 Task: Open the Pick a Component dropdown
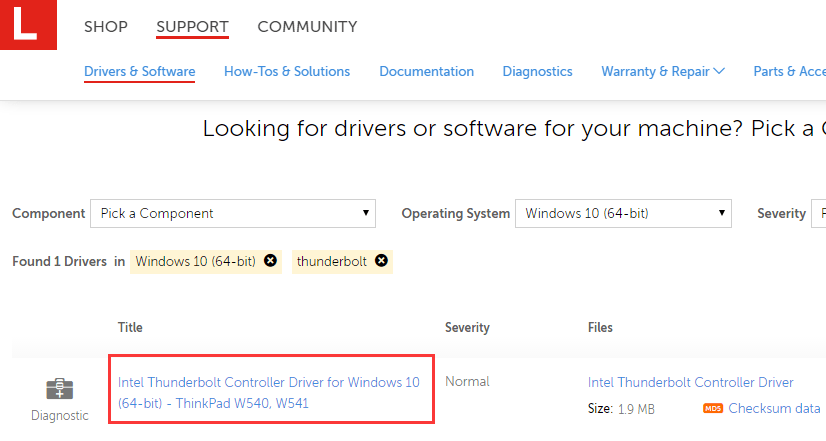[x=233, y=213]
